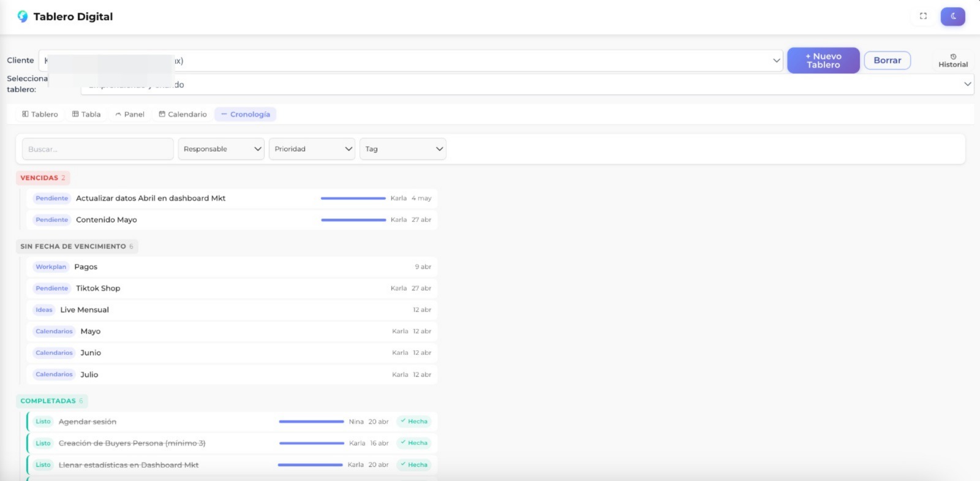
Task: Open the Prioridad filter dropdown
Action: tap(312, 149)
